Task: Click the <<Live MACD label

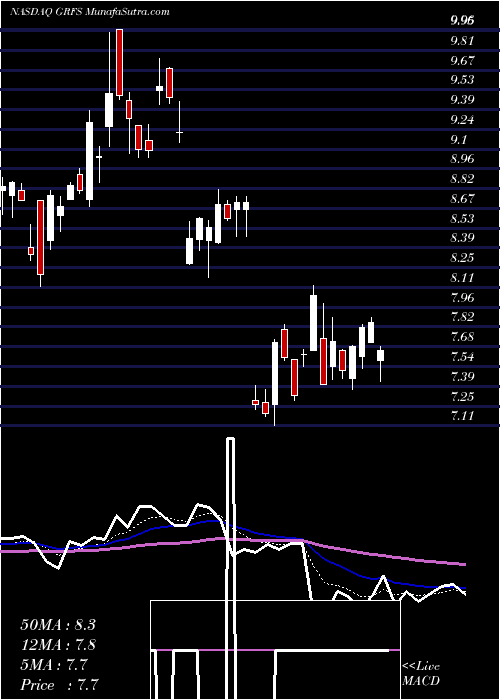Action: 421,673
